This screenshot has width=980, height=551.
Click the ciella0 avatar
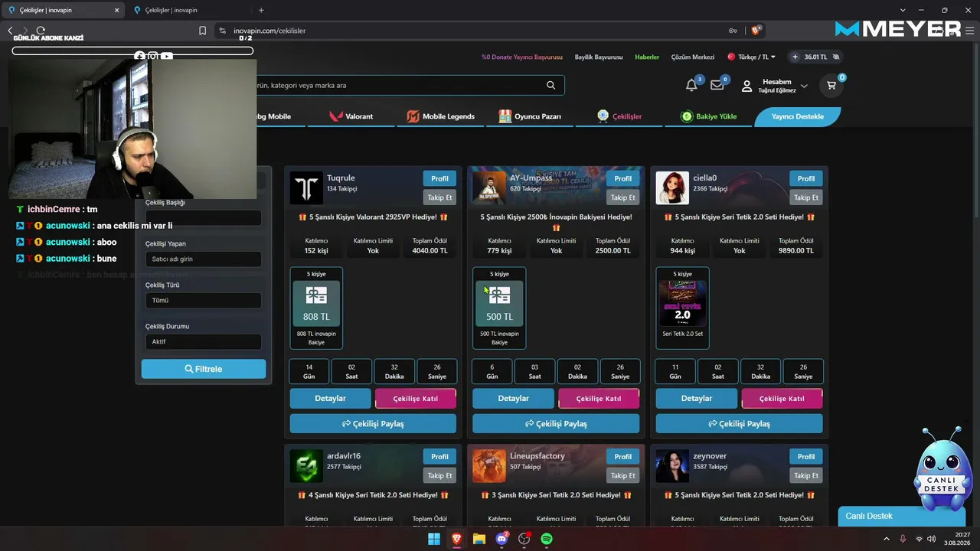[x=672, y=188]
